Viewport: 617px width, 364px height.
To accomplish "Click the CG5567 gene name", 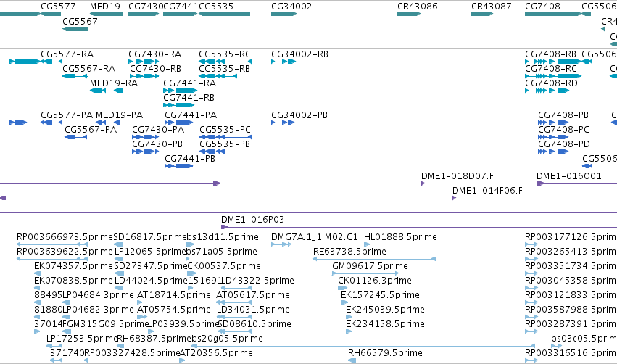I will pos(80,21).
